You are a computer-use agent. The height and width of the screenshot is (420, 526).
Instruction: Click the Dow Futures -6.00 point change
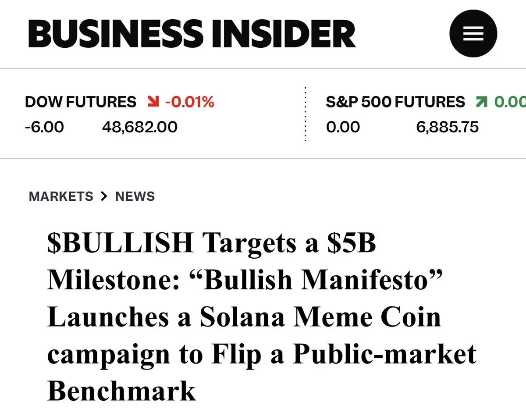(x=44, y=127)
